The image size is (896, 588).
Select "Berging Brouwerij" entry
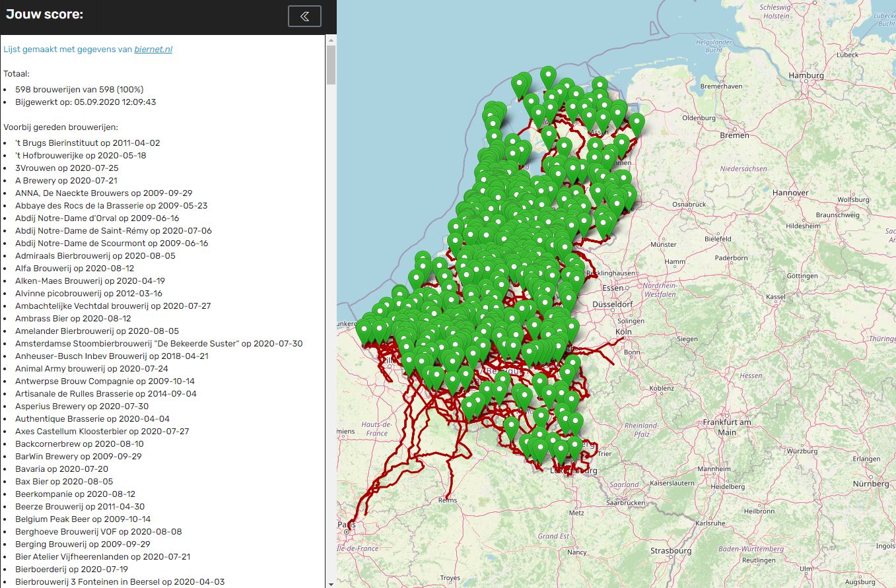(x=83, y=544)
